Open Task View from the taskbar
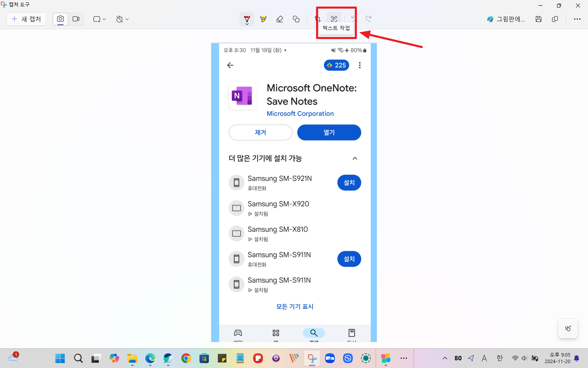The height and width of the screenshot is (368, 588). coord(96,358)
